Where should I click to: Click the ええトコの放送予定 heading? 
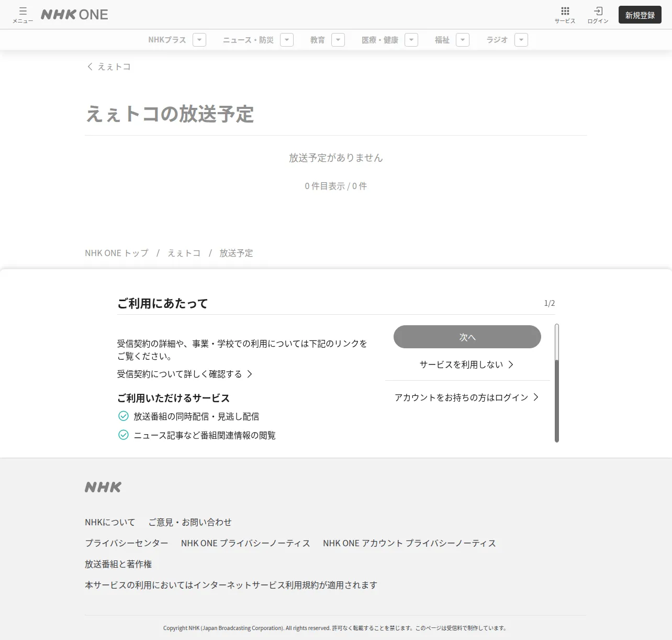[170, 114]
